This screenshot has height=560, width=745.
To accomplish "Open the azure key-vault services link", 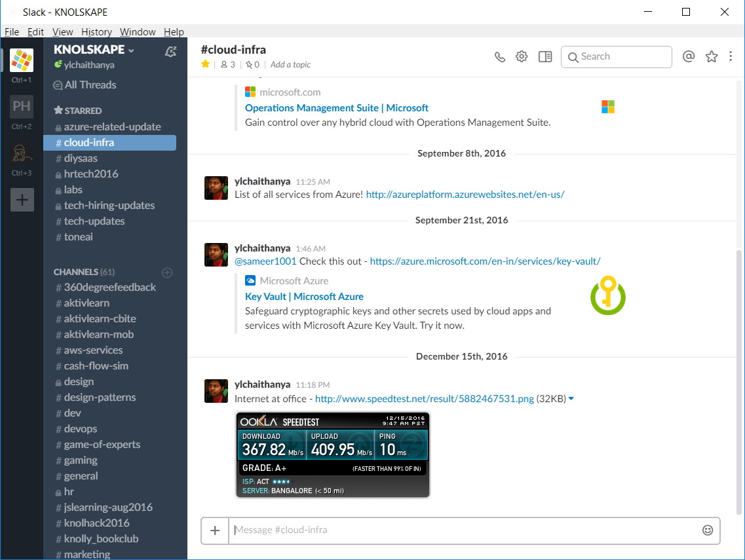I will tap(485, 261).
